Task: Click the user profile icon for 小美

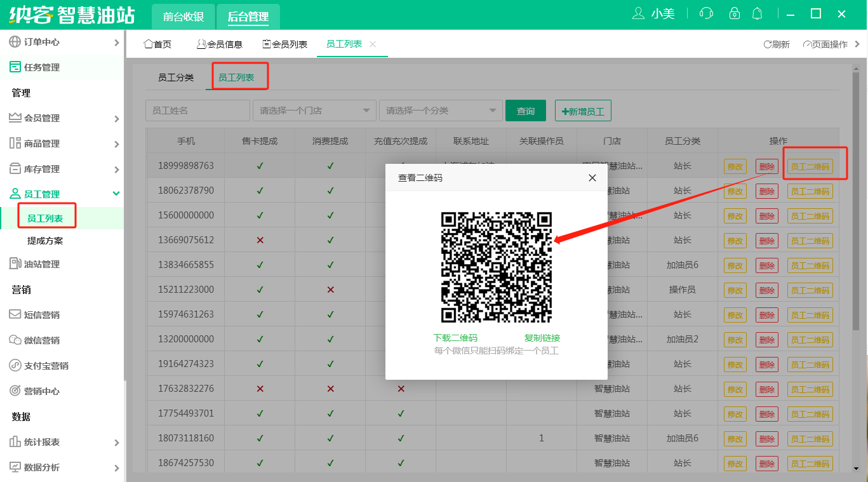Action: 639,13
